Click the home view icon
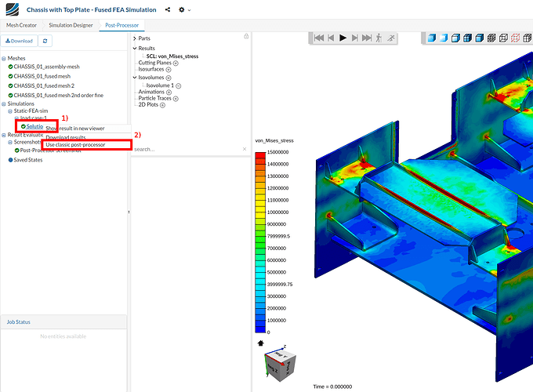 tap(261, 343)
